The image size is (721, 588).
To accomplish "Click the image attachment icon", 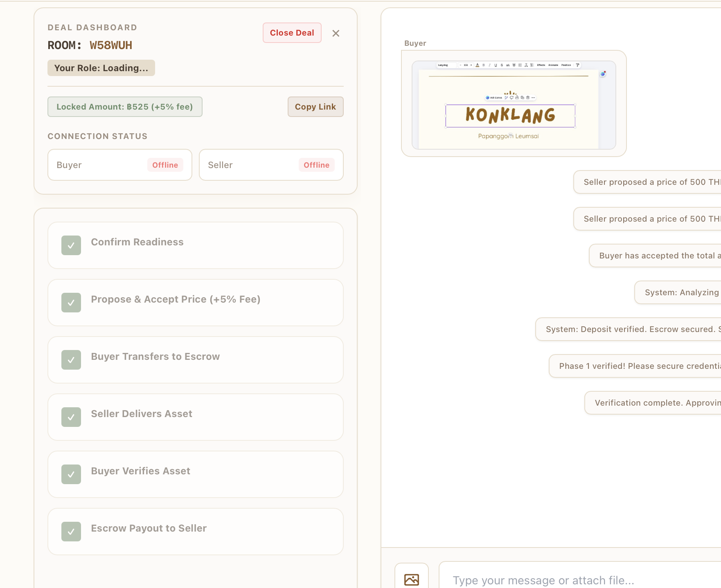I will tap(412, 579).
